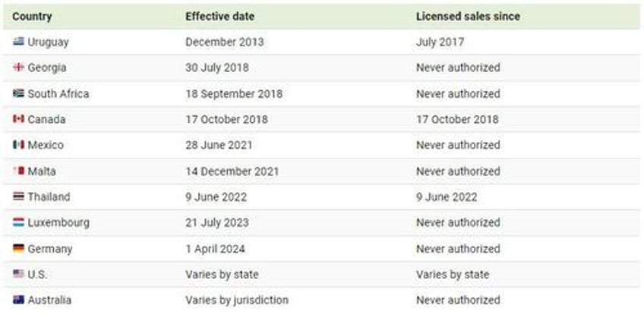Viewport: 644px width, 317px height.
Task: Open the Luxembourg country link
Action: coord(58,223)
